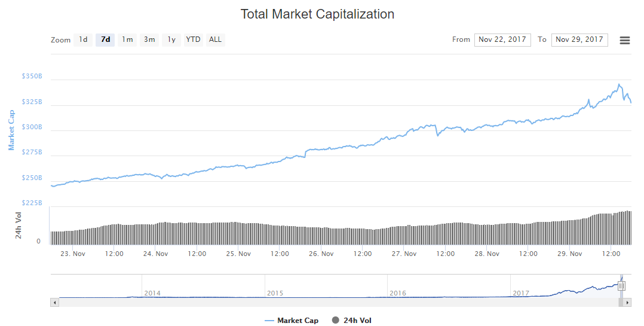This screenshot has width=644, height=326.
Task: Click the From date field
Action: [502, 40]
